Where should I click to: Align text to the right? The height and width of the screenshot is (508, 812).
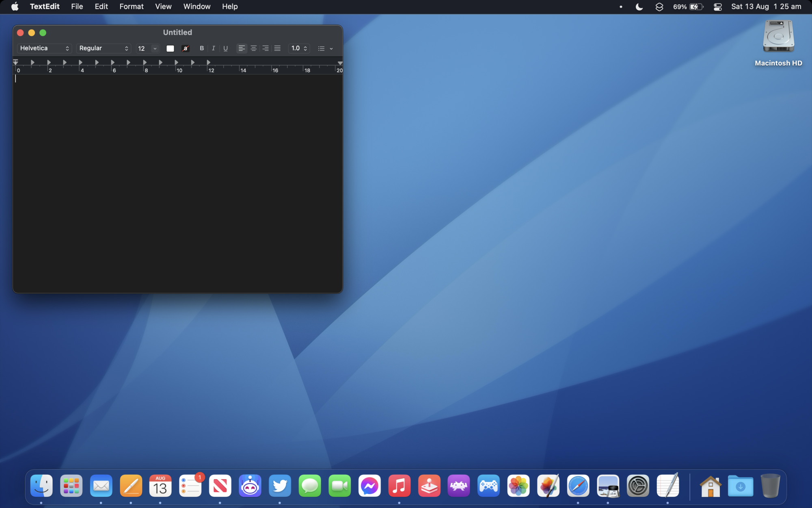coord(266,48)
